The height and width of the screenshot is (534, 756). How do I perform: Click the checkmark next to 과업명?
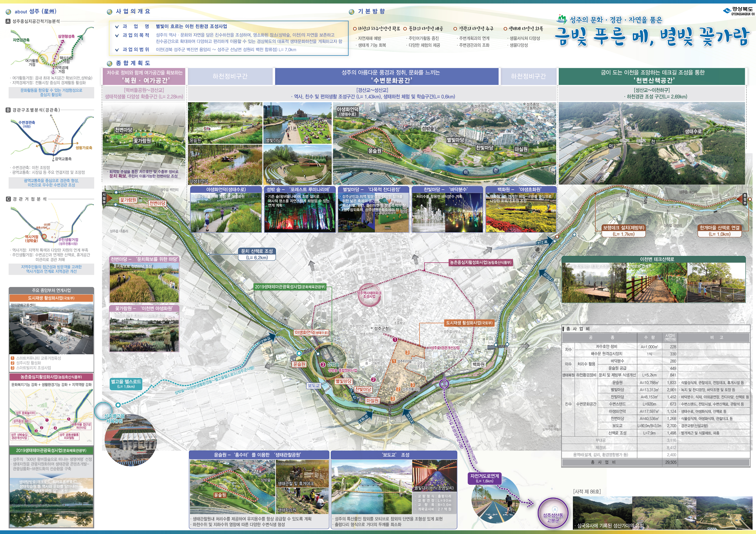[117, 27]
